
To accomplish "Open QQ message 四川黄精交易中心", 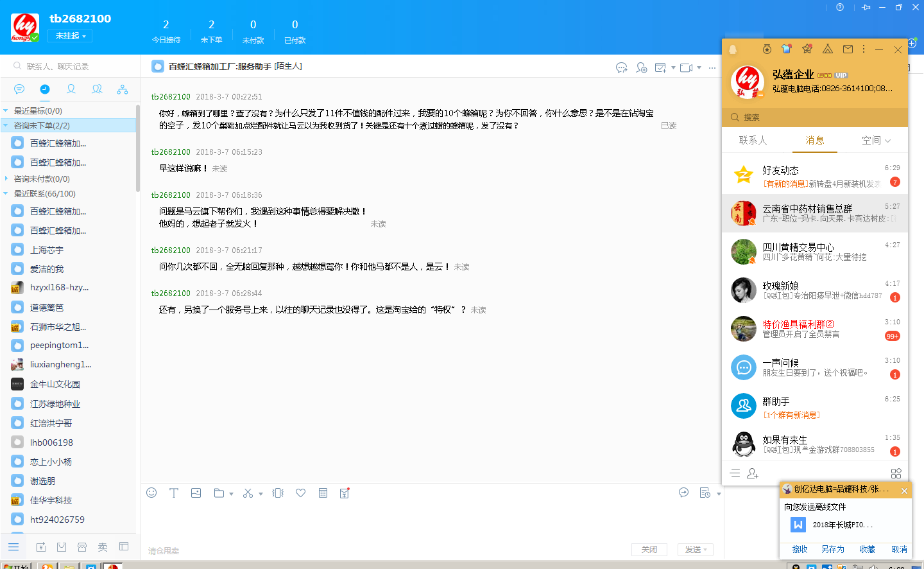I will tap(815, 252).
